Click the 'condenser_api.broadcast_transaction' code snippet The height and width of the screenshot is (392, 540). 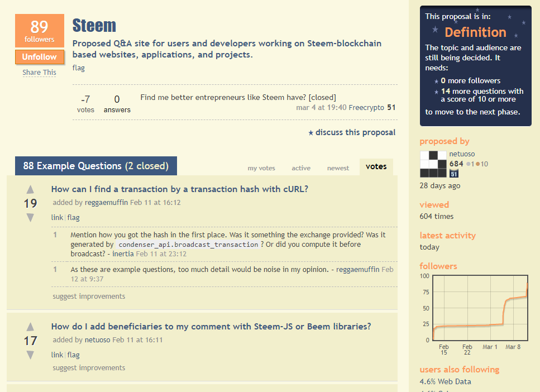coord(188,245)
